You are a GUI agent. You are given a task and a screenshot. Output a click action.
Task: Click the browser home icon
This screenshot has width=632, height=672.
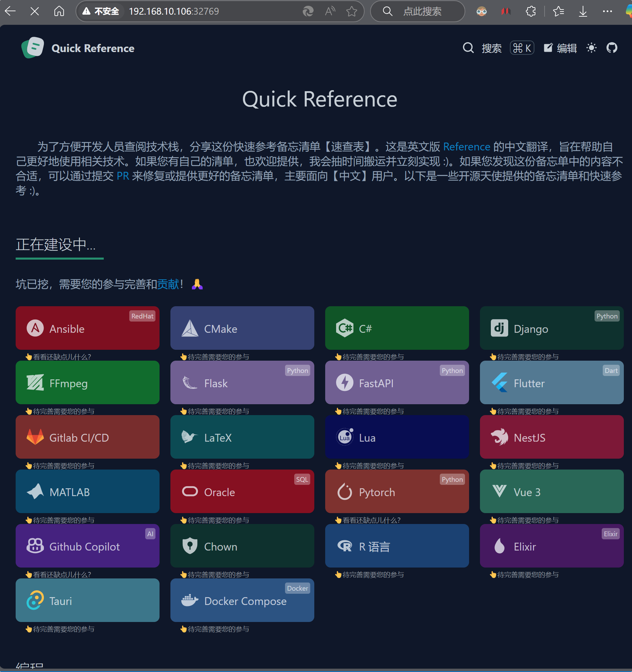[x=59, y=11]
